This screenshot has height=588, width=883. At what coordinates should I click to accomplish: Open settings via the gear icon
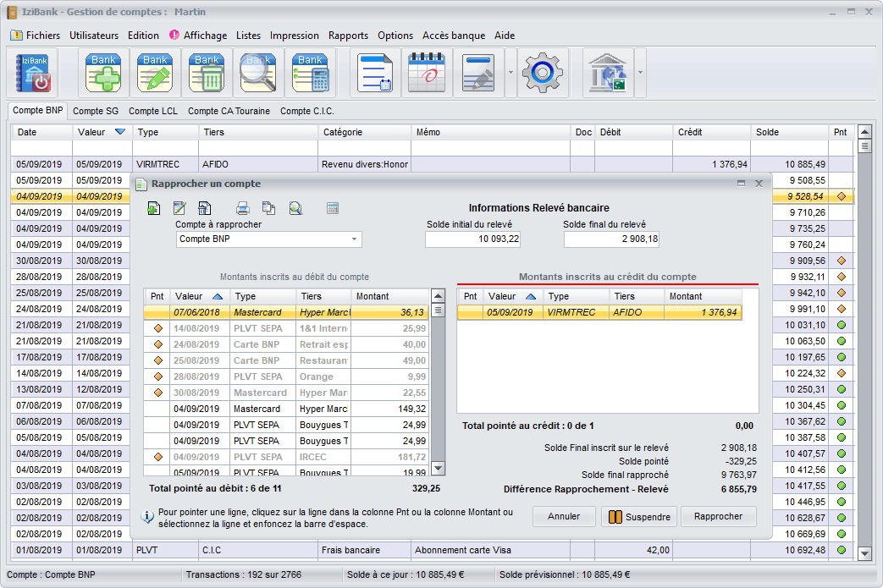(x=544, y=74)
